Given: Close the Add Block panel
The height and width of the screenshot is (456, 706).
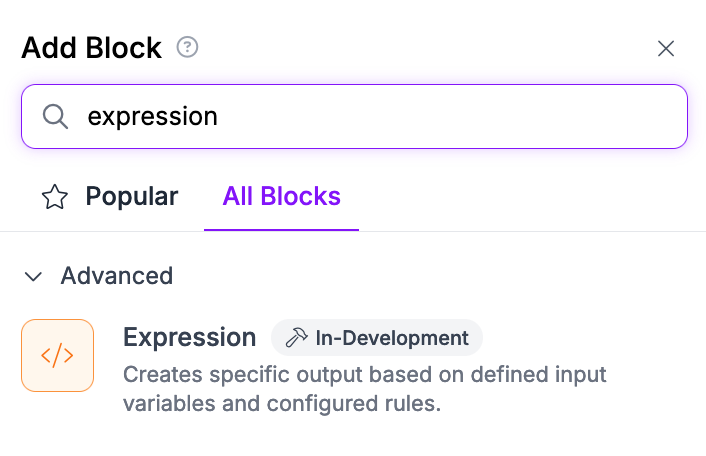Looking at the screenshot, I should click(x=666, y=48).
